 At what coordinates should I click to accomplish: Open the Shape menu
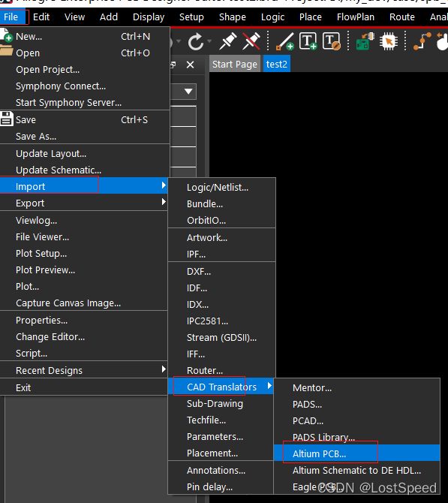point(233,17)
